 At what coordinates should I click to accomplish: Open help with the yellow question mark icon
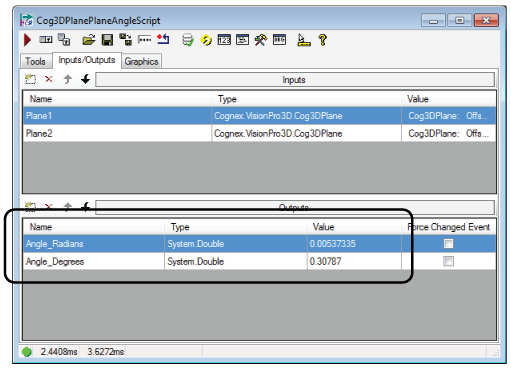point(322,40)
